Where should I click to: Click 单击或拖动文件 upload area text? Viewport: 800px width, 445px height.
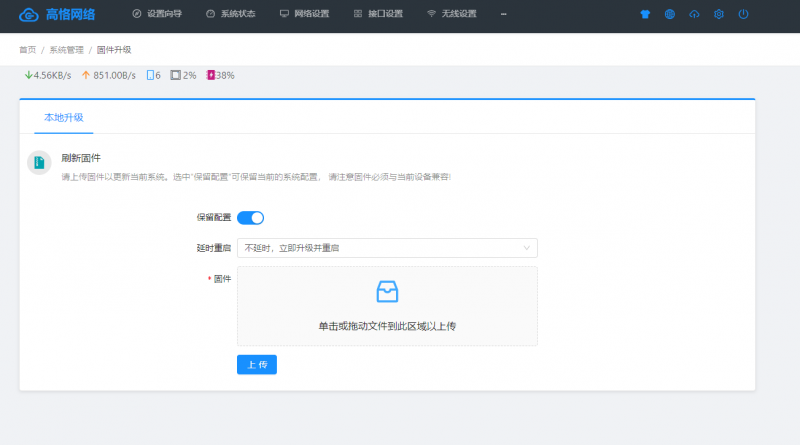pos(387,326)
